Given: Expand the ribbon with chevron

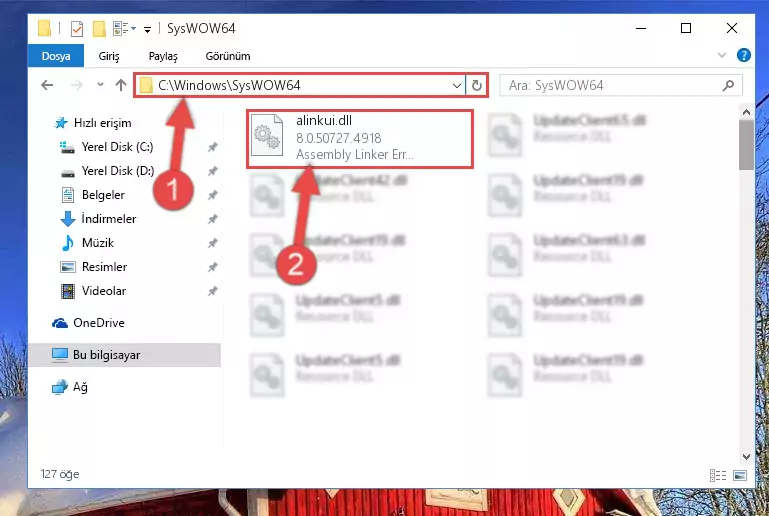Looking at the screenshot, I should click(722, 55).
